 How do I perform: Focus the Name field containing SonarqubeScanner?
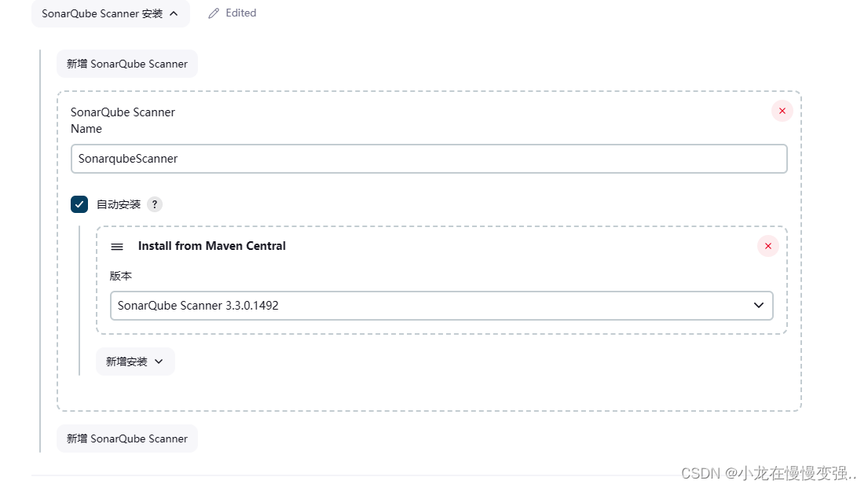pyautogui.click(x=429, y=159)
